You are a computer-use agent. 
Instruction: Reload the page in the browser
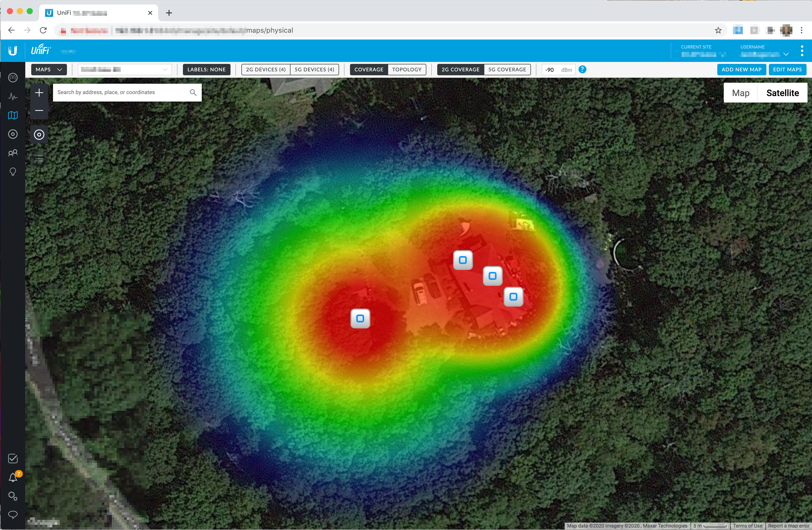43,30
